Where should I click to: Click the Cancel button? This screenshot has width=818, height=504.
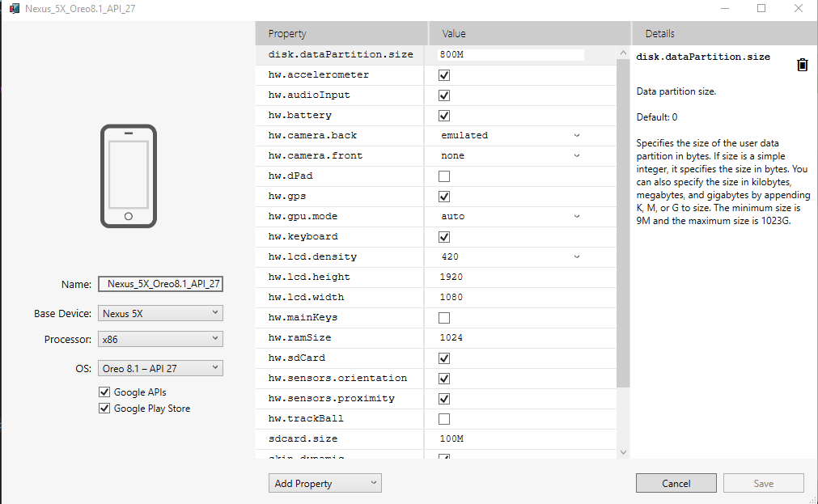click(x=676, y=483)
